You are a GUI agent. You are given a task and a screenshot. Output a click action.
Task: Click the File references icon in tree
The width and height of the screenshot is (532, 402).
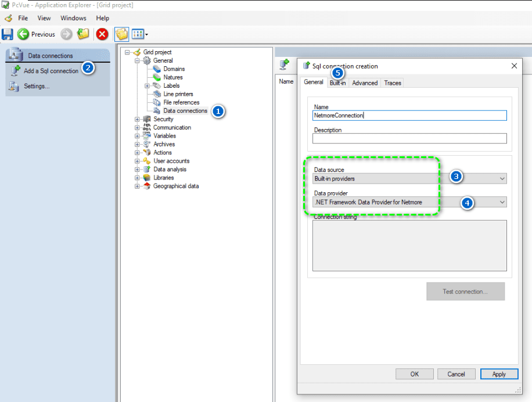[157, 102]
